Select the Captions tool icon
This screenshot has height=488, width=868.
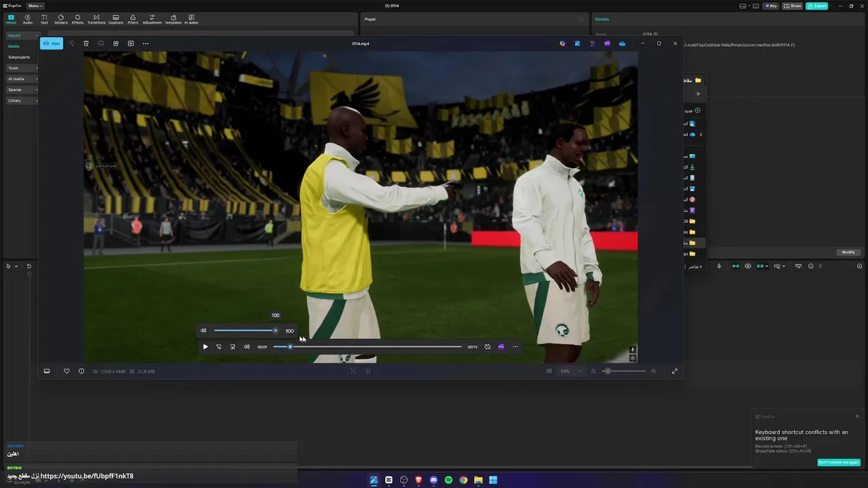point(116,19)
